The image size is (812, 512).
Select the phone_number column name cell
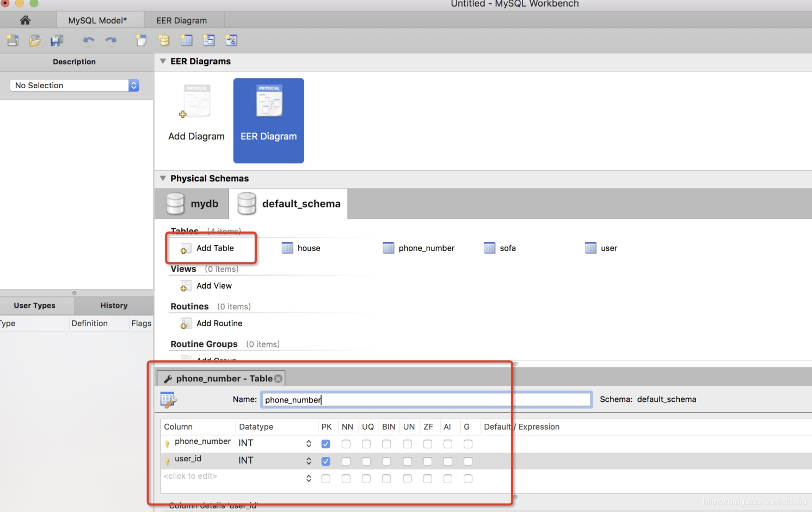coord(202,441)
